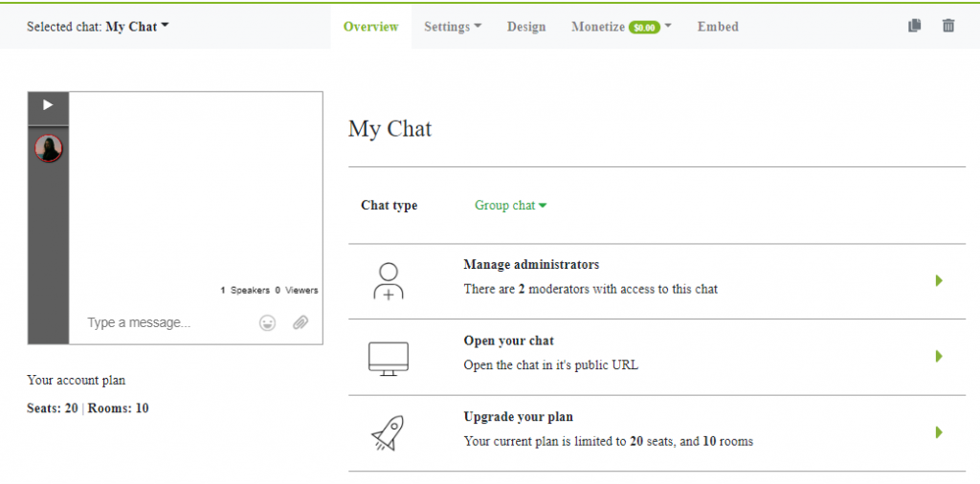Switch to the Design tab
The width and height of the screenshot is (980, 484).
526,27
